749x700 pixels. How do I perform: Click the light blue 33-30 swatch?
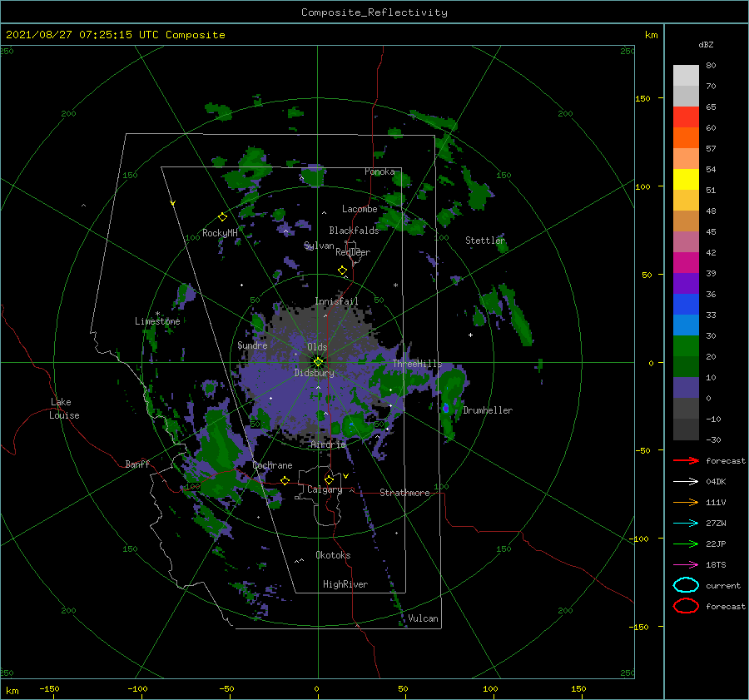point(686,325)
